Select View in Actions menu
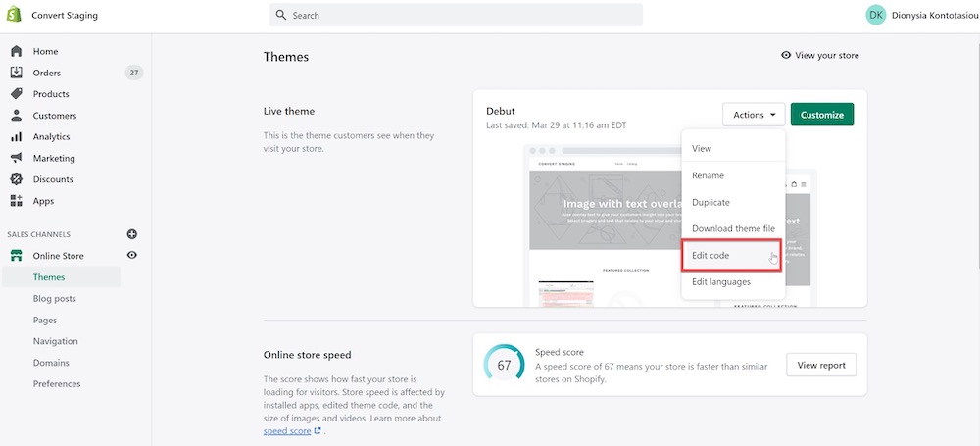Screen dimensions: 980x446 [x=733, y=148]
